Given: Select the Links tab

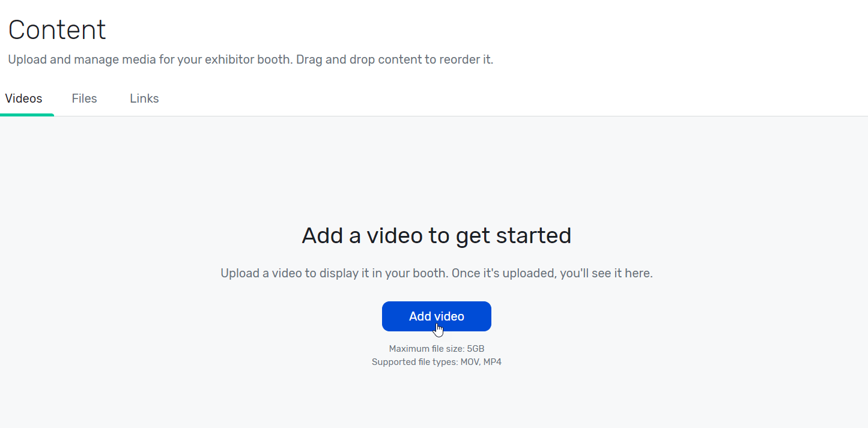Looking at the screenshot, I should (x=144, y=98).
